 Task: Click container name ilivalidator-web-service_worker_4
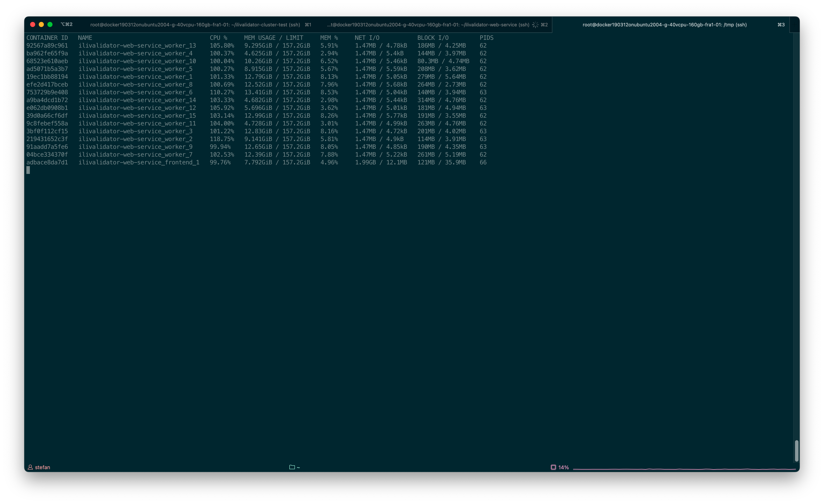tap(135, 53)
